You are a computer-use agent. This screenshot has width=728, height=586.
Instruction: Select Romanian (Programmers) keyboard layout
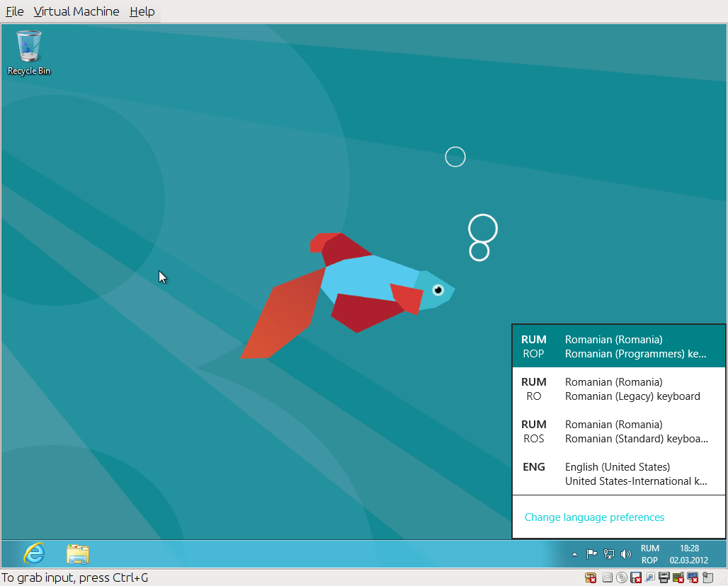pos(619,346)
